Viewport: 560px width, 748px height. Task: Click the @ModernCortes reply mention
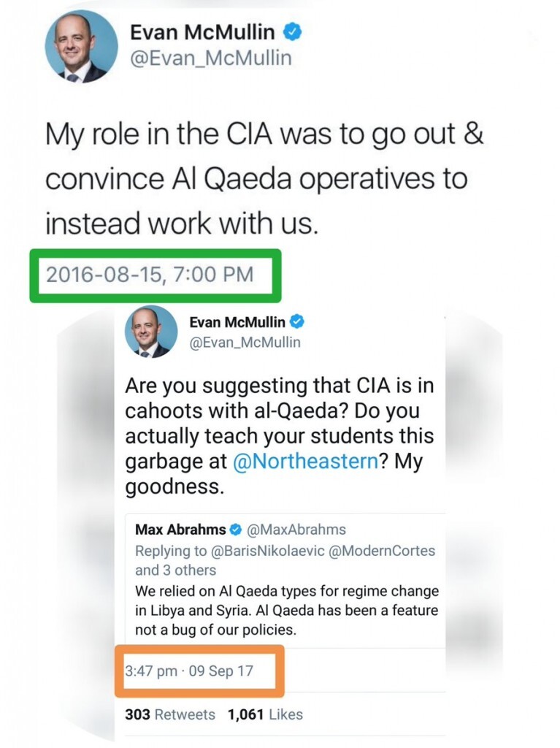coord(384,551)
